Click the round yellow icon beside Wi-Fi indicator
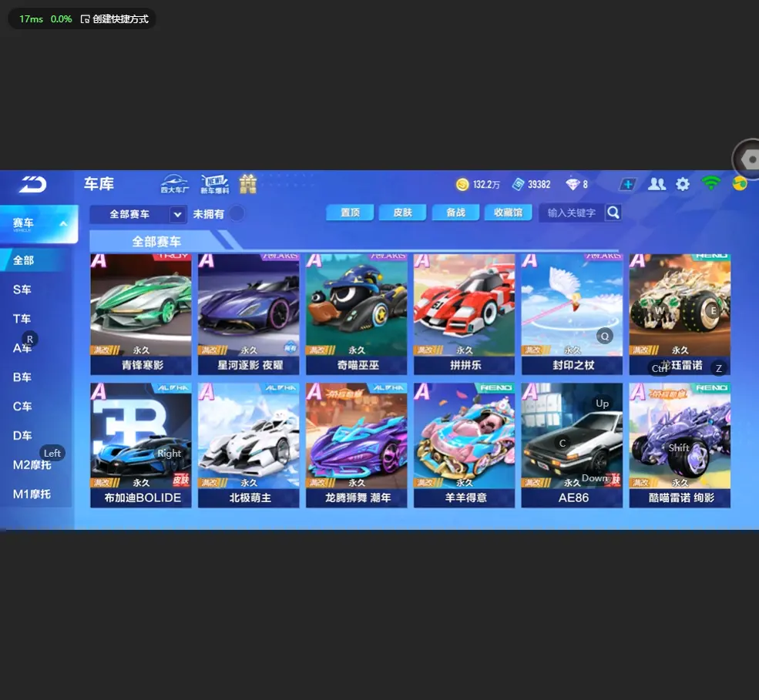 pos(740,184)
